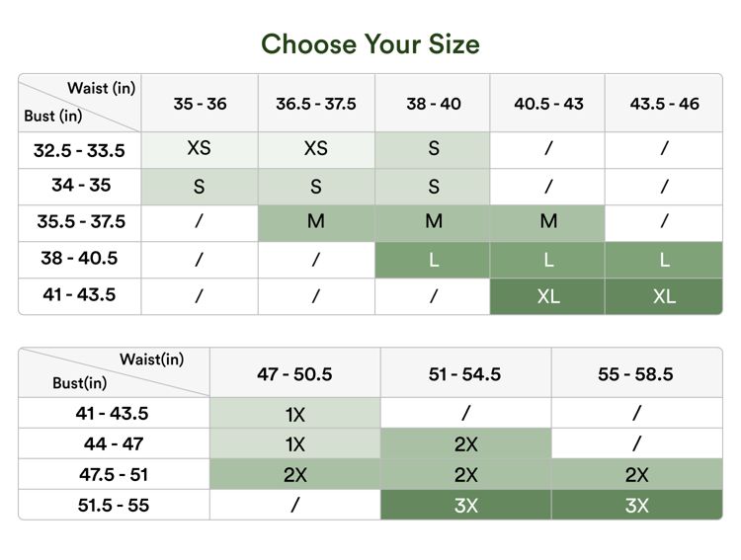Select the "36.5 - 37.5" waist column header

pyautogui.click(x=316, y=104)
